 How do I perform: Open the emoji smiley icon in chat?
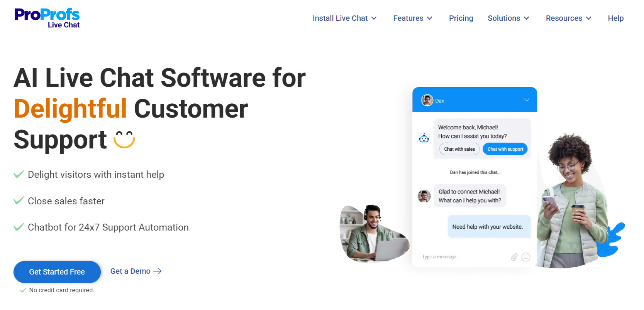pyautogui.click(x=526, y=257)
